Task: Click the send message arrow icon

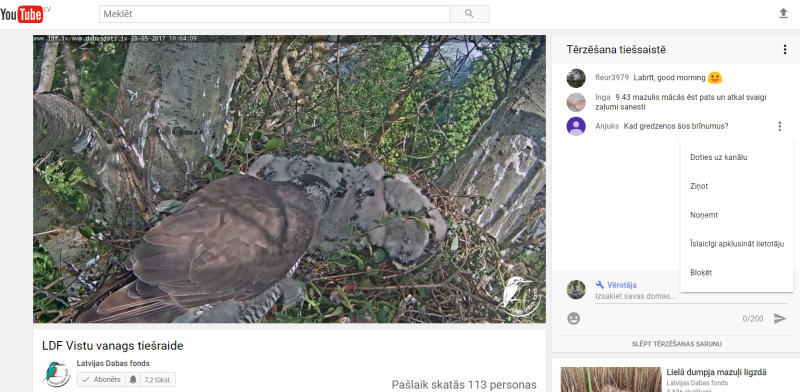Action: 780,318
